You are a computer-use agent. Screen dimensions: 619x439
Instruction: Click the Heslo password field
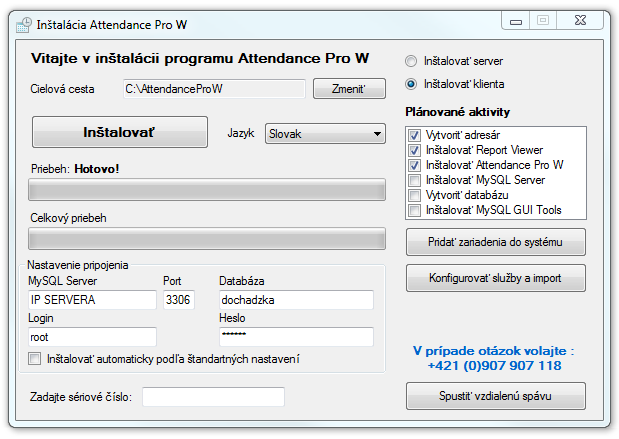click(296, 337)
